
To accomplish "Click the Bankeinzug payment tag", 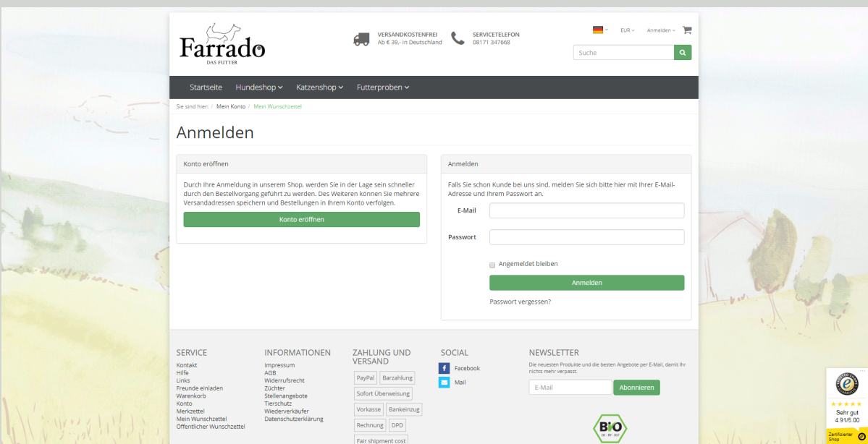I will 404,410.
